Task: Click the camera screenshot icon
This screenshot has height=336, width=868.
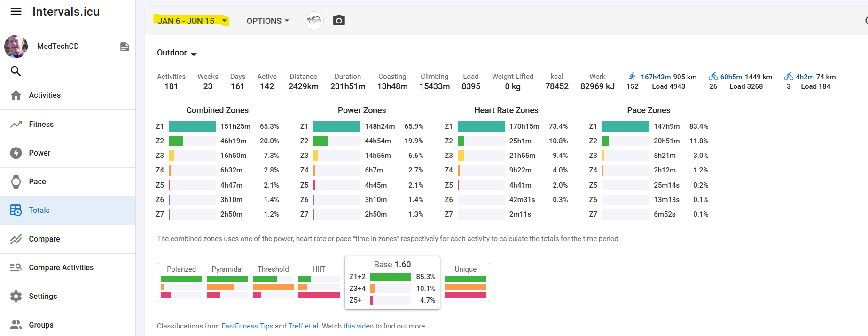Action: coord(339,21)
